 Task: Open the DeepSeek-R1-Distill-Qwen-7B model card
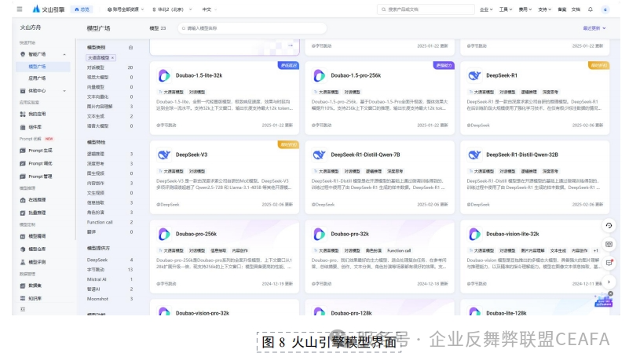click(x=379, y=177)
